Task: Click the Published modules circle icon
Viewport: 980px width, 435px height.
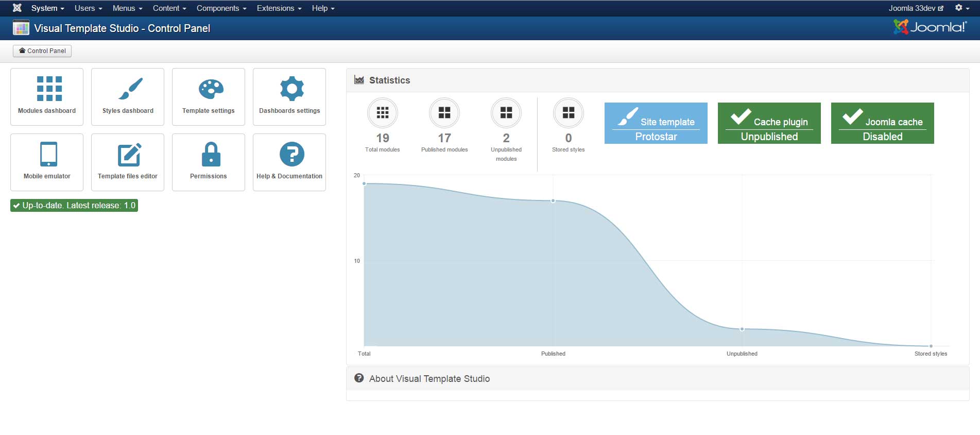Action: (444, 113)
